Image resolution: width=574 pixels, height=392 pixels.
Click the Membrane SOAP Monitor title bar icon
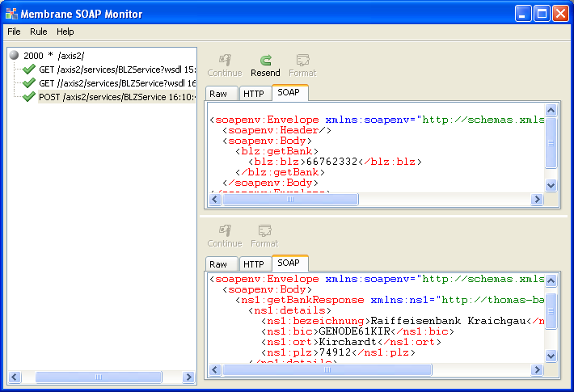click(11, 14)
